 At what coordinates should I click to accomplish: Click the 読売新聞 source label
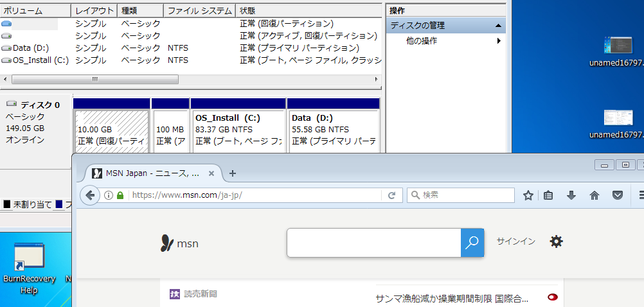pos(201,294)
